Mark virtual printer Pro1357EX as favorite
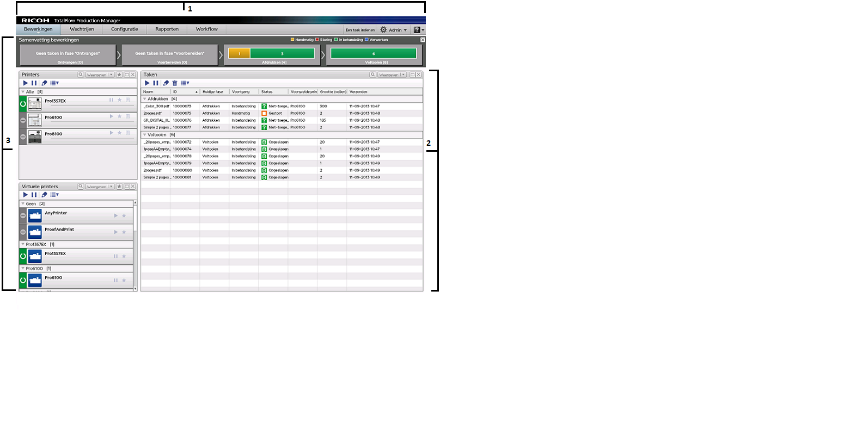This screenshot has height=421, width=868. coord(124,256)
